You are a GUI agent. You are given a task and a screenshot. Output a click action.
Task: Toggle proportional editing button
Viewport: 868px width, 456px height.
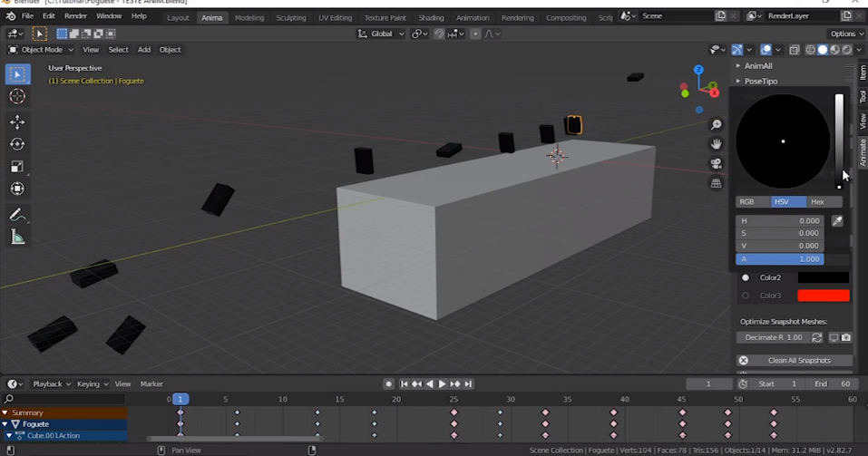pos(475,34)
